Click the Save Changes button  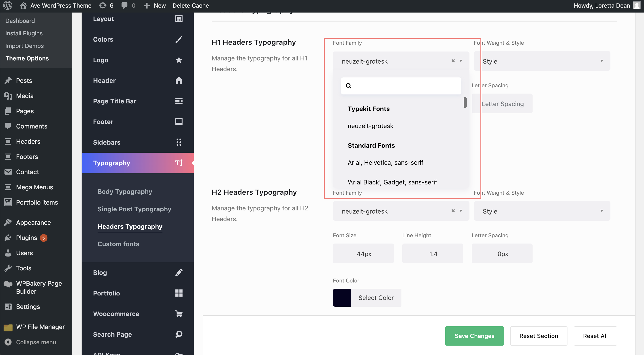(474, 336)
